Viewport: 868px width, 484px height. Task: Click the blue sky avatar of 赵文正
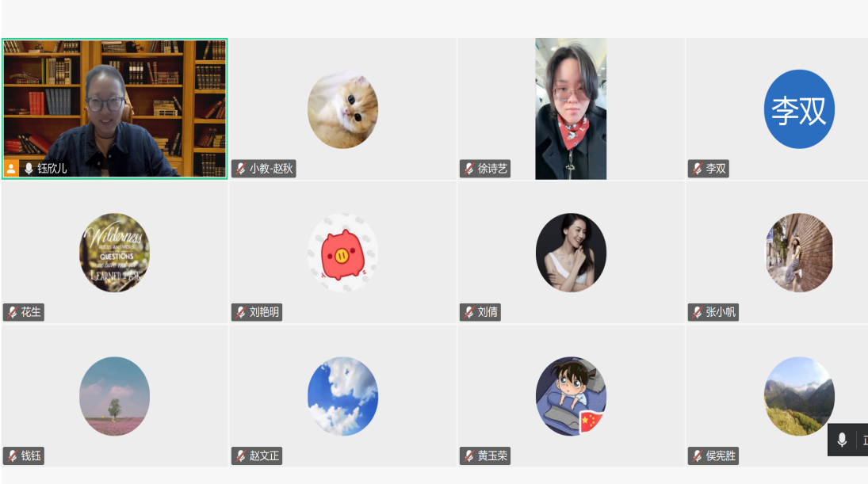(x=342, y=396)
